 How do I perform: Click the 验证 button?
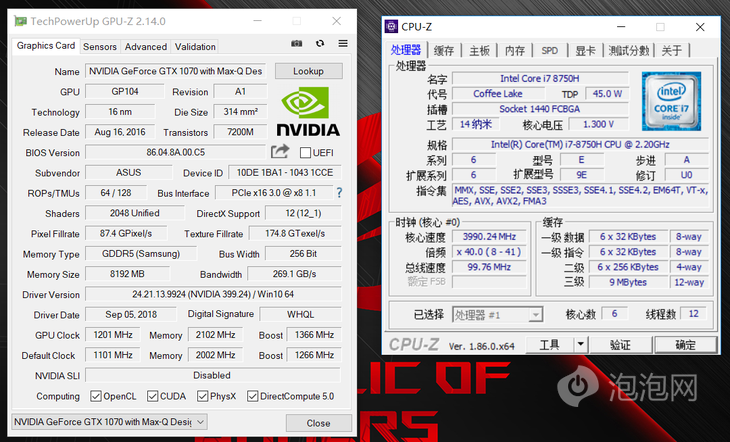tap(620, 345)
